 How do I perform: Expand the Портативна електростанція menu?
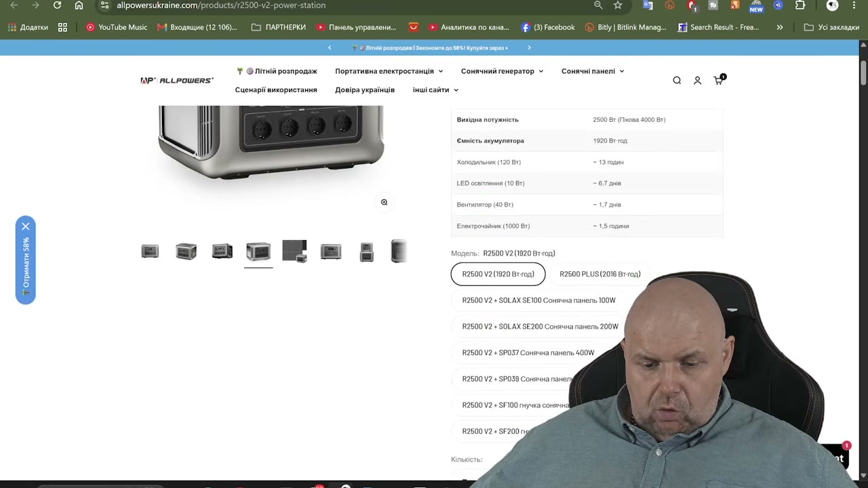[x=389, y=71]
